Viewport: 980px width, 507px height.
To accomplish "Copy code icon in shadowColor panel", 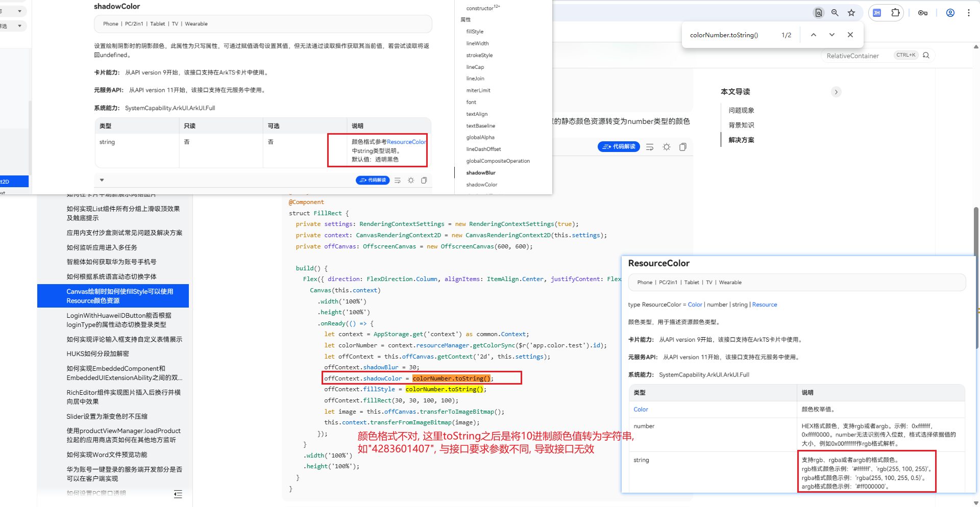I will pos(424,180).
